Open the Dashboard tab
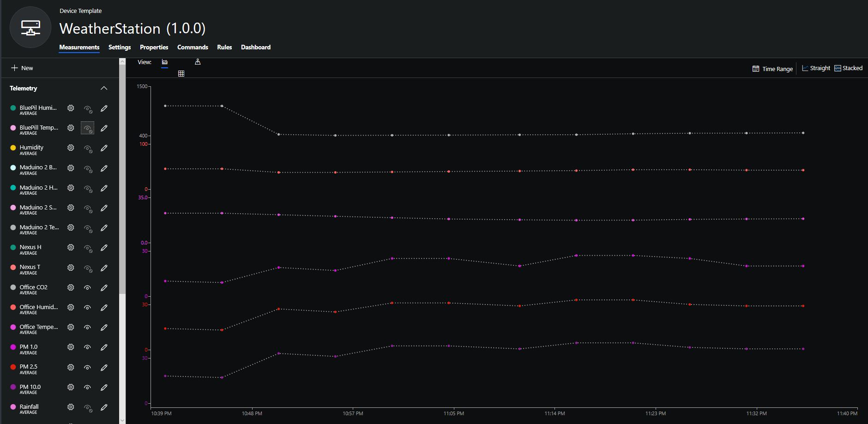This screenshot has width=868, height=424. coord(255,47)
